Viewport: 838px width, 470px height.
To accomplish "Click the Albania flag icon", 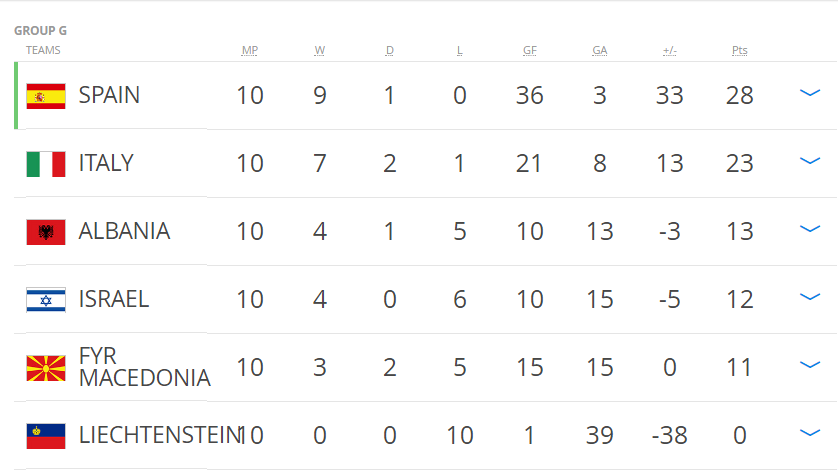I will click(46, 232).
